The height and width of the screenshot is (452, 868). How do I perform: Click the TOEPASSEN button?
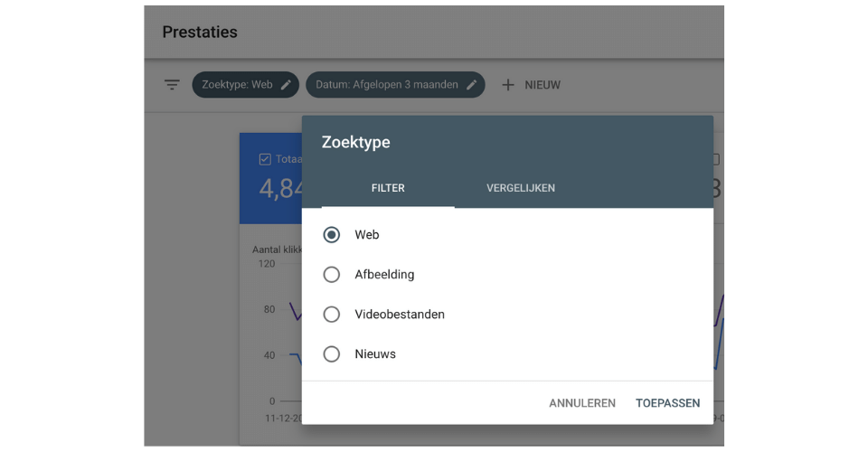click(667, 403)
